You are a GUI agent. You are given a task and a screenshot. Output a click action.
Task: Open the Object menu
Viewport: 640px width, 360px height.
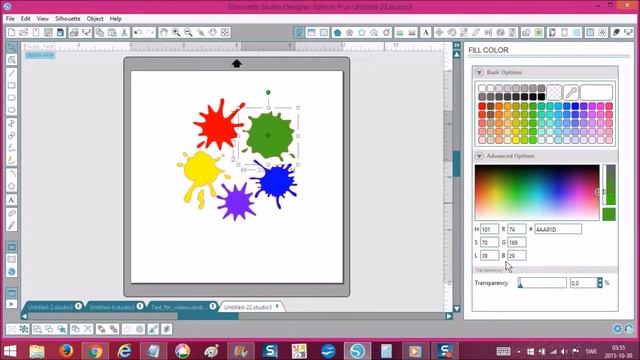(x=95, y=19)
